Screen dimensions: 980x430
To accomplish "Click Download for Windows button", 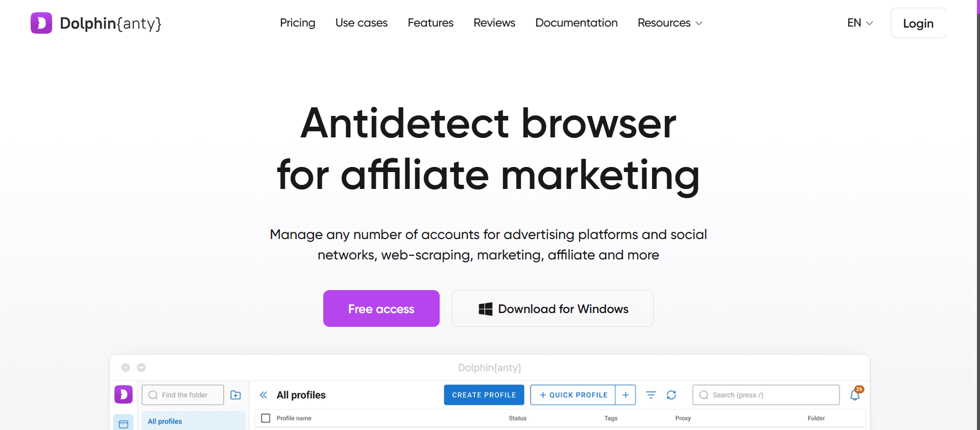I will [x=553, y=308].
